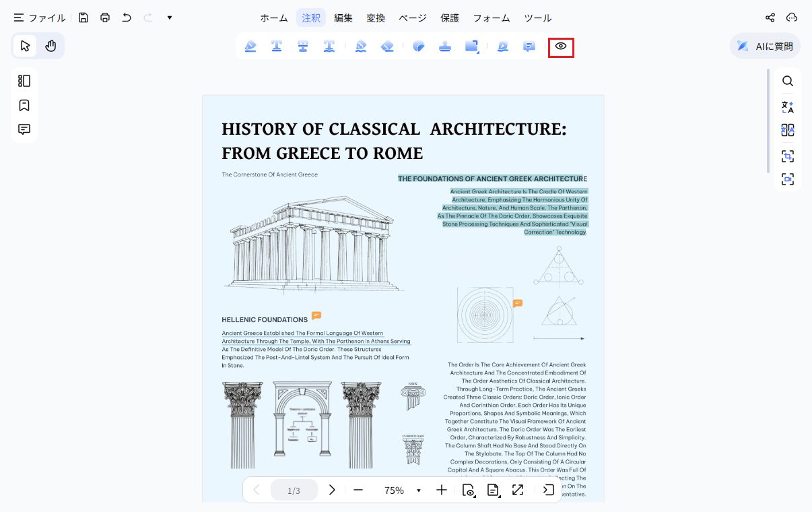Go to the next page
Image resolution: width=812 pixels, height=512 pixels.
click(x=331, y=490)
